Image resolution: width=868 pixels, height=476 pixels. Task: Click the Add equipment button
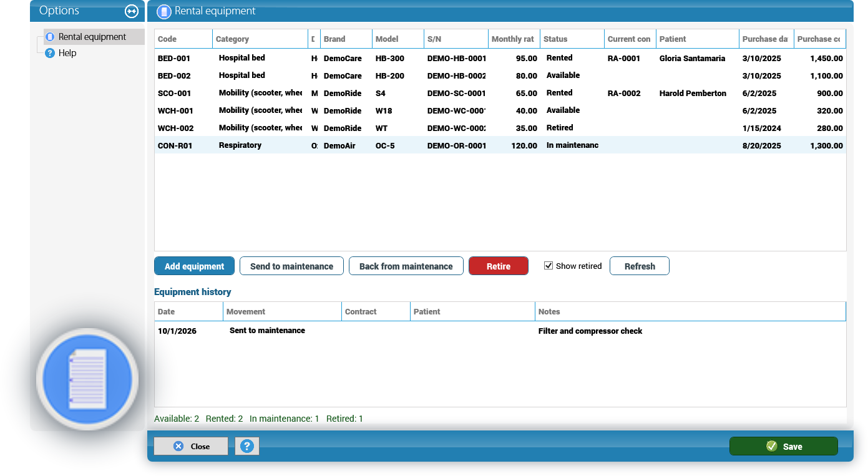[194, 266]
